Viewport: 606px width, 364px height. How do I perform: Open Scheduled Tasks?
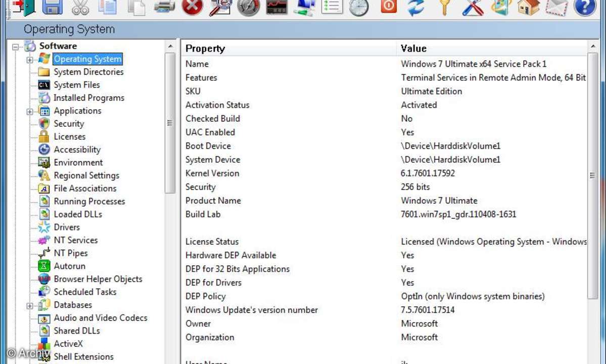[85, 292]
